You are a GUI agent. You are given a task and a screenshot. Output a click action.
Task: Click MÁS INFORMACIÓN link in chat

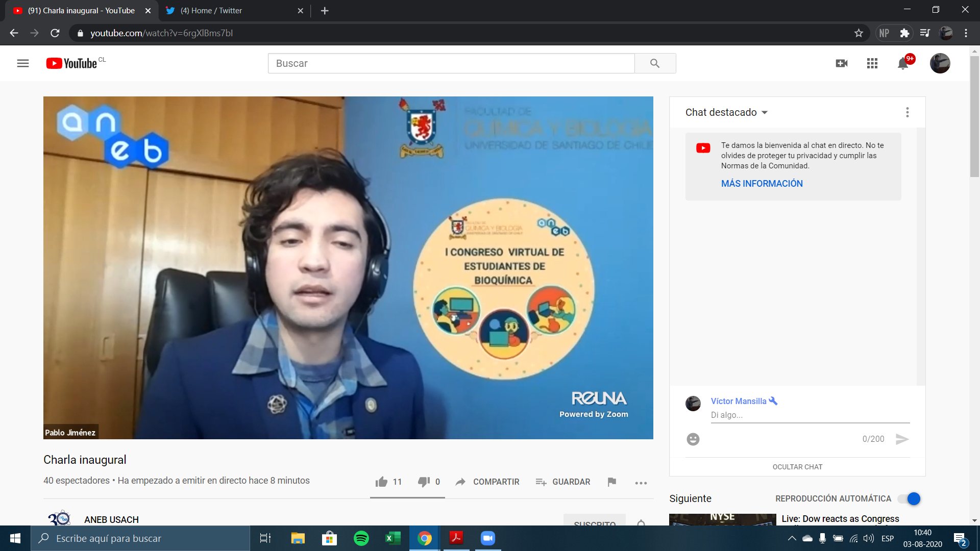[x=762, y=184]
